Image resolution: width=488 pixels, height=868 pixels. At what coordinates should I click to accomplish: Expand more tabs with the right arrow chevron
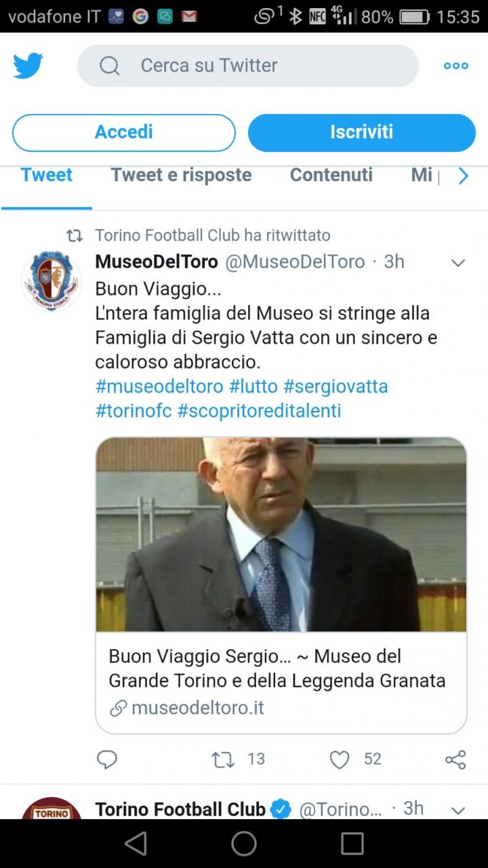464,176
